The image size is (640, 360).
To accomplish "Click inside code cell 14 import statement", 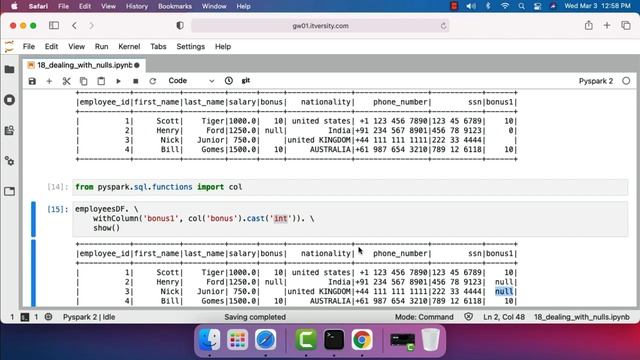I will [x=350, y=187].
